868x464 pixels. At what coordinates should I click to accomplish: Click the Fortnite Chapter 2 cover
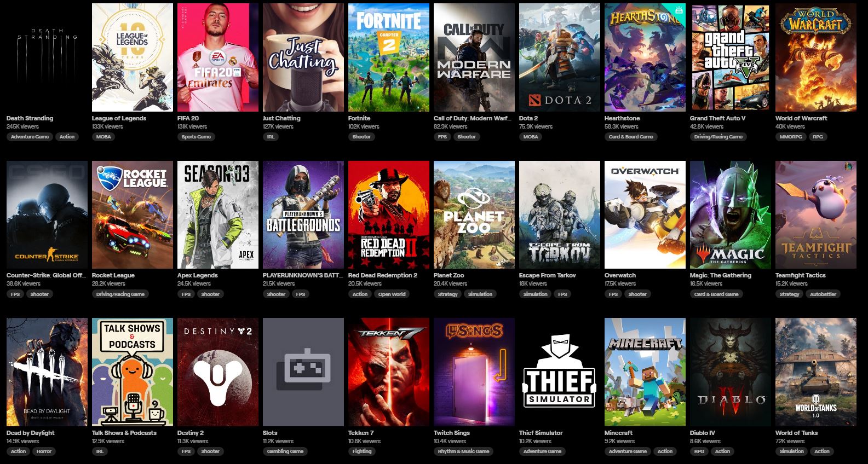[389, 57]
